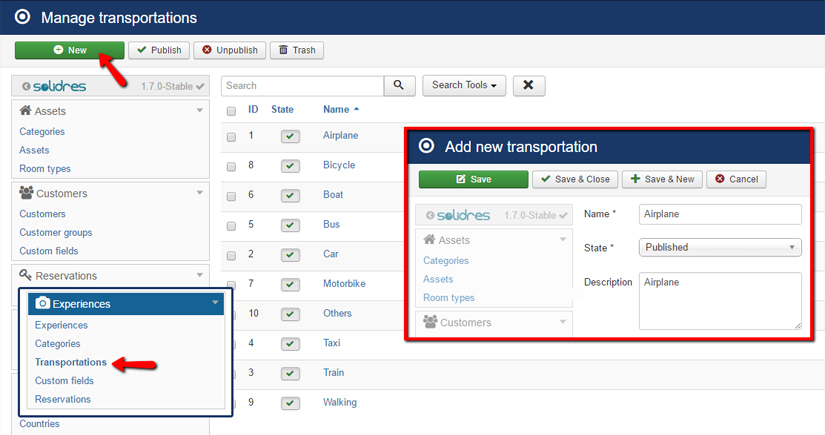825x435 pixels.
Task: Click the Trash toolbar button
Action: pyautogui.click(x=297, y=50)
